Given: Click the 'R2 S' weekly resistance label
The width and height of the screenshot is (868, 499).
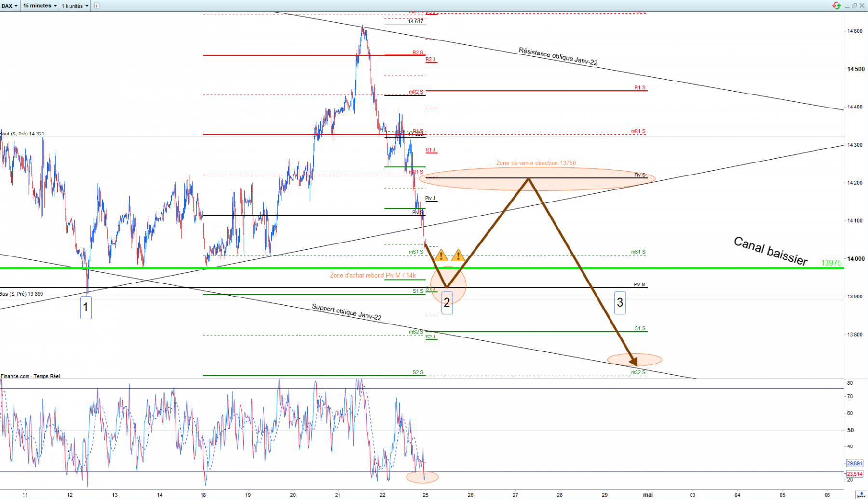Looking at the screenshot, I should pos(418,53).
